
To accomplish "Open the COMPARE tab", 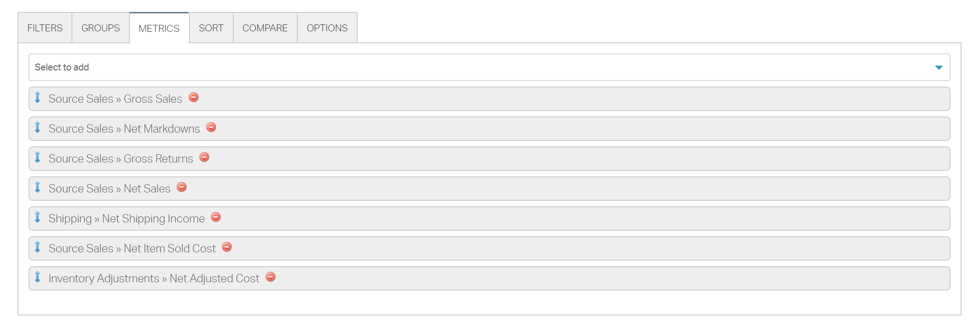I will [265, 28].
